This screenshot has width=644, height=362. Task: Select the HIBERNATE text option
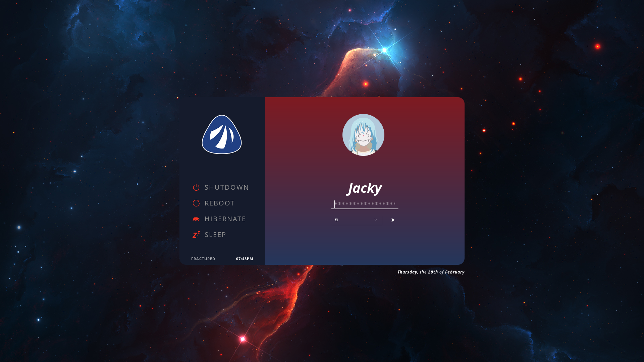coord(225,219)
